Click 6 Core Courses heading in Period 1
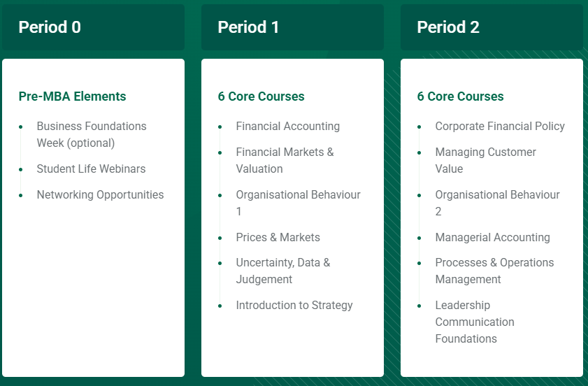This screenshot has width=588, height=386. (261, 96)
